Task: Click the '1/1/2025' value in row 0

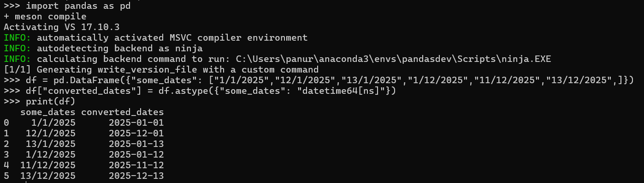Action: [x=53, y=123]
